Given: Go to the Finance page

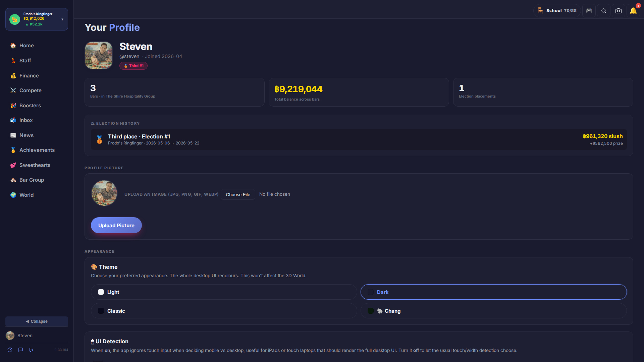Looking at the screenshot, I should click(29, 76).
